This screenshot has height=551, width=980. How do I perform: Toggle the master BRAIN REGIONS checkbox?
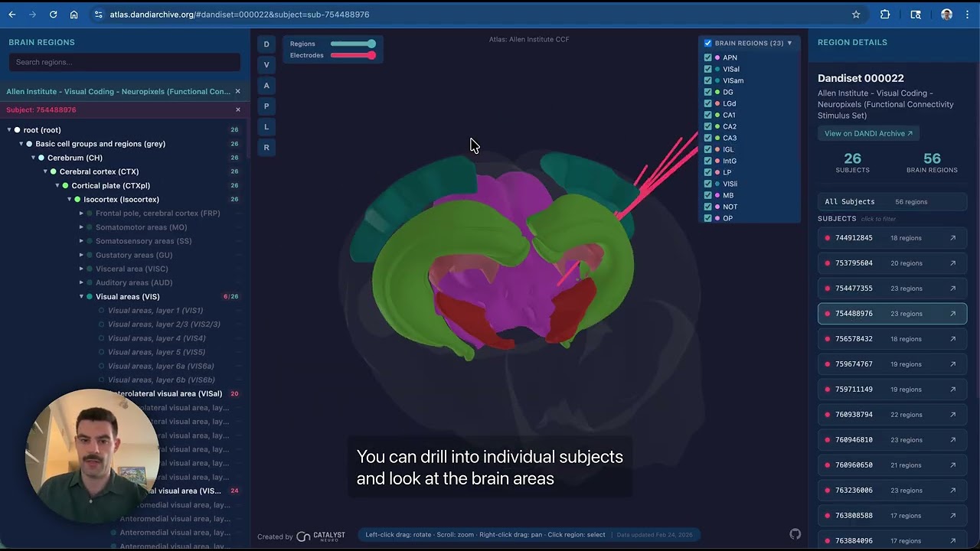click(707, 43)
